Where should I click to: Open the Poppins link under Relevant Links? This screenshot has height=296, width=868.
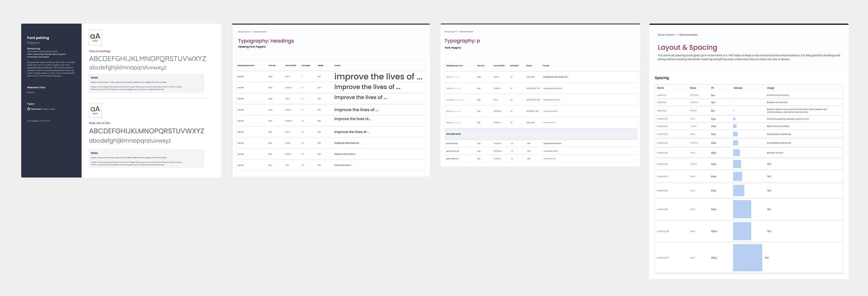(31, 92)
